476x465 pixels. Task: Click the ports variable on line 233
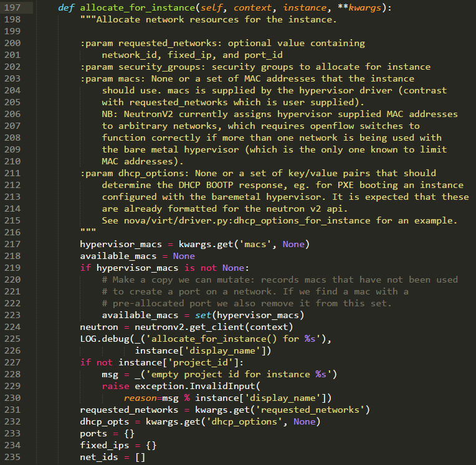(x=93, y=433)
